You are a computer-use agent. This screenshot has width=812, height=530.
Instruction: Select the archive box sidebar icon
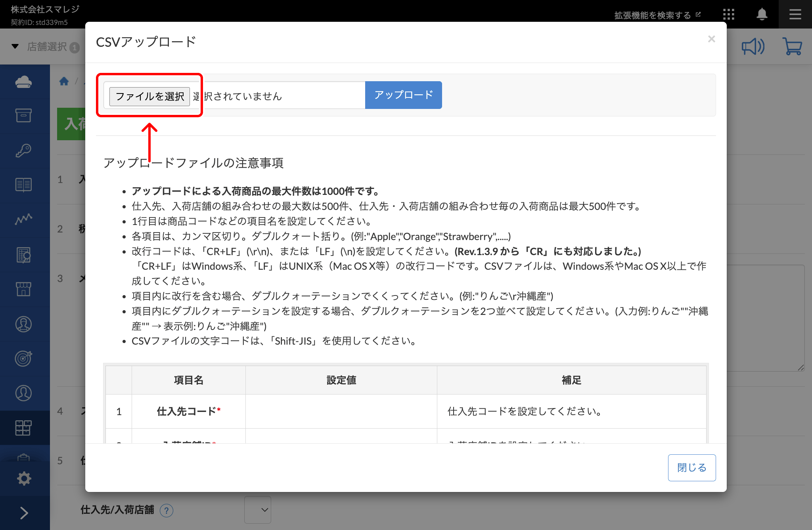coord(24,116)
